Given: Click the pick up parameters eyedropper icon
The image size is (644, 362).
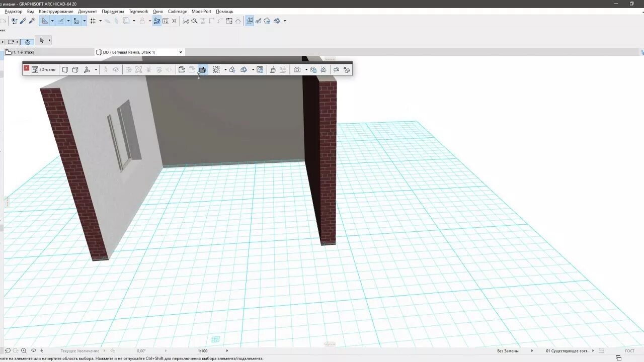Looking at the screenshot, I should (x=23, y=21).
